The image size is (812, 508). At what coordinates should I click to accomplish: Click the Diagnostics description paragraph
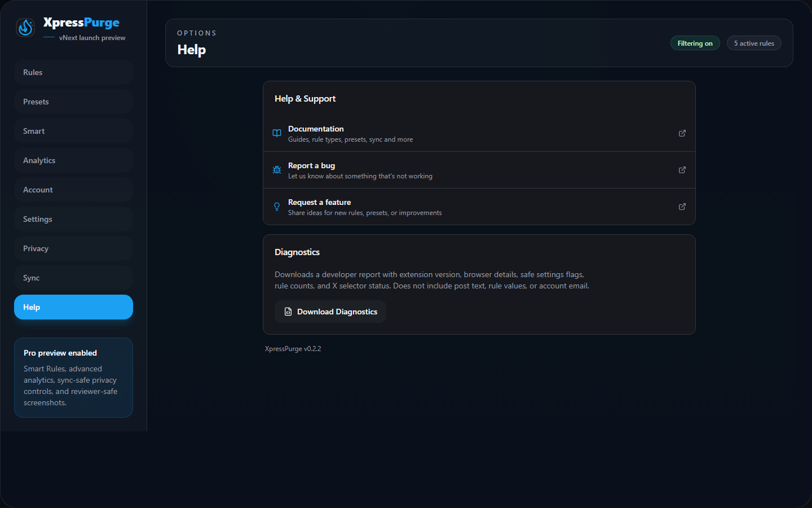click(x=432, y=280)
